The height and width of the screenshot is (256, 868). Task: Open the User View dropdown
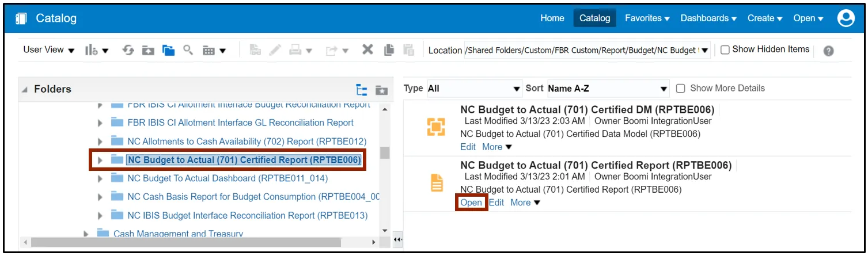49,50
